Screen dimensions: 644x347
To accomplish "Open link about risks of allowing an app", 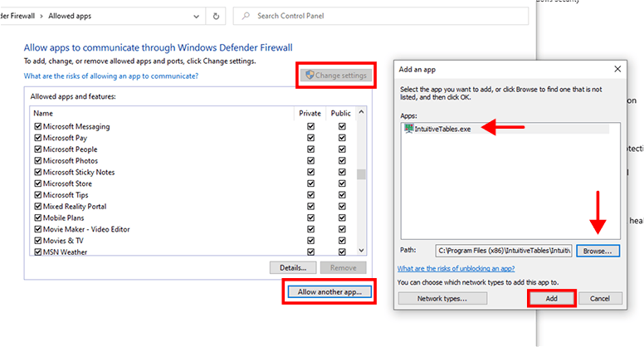I will [111, 76].
